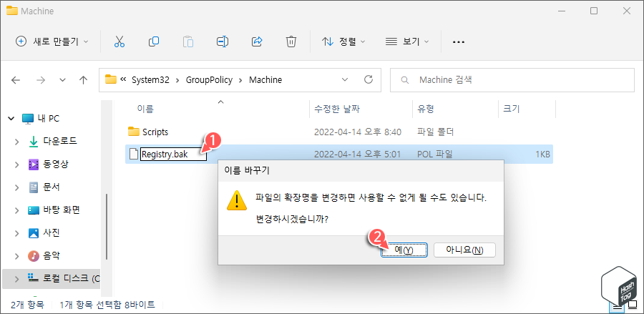
Task: Open address bar history dropdown
Action: pos(345,79)
